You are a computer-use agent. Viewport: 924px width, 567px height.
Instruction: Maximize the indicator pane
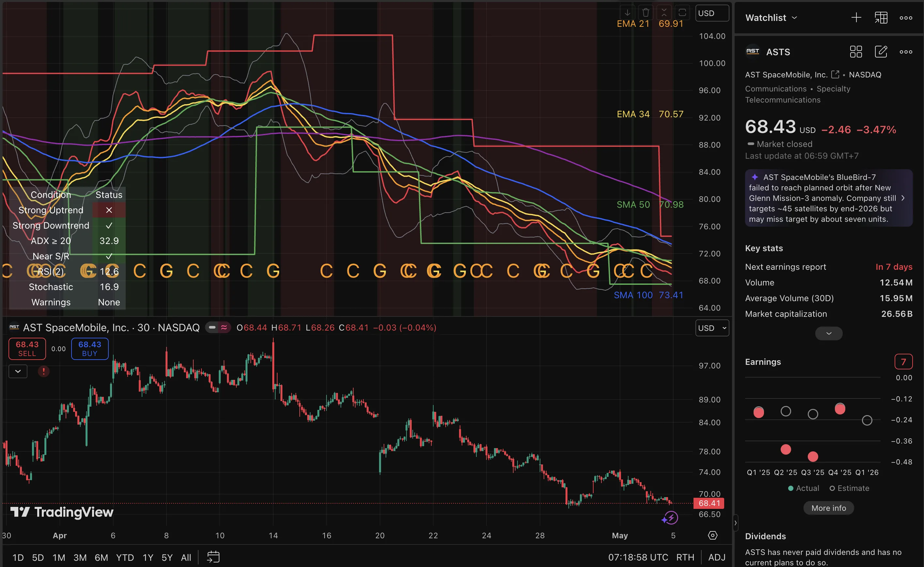point(682,13)
